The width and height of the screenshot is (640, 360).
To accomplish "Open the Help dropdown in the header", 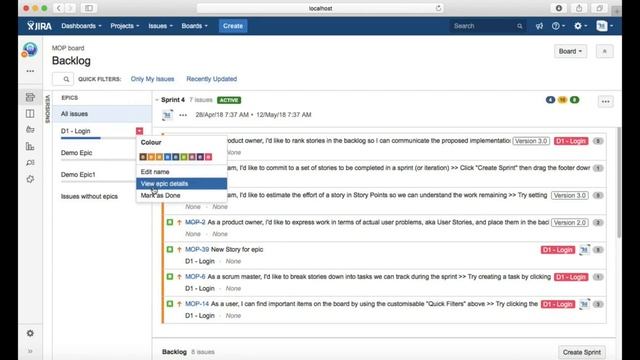I will pyautogui.click(x=558, y=26).
